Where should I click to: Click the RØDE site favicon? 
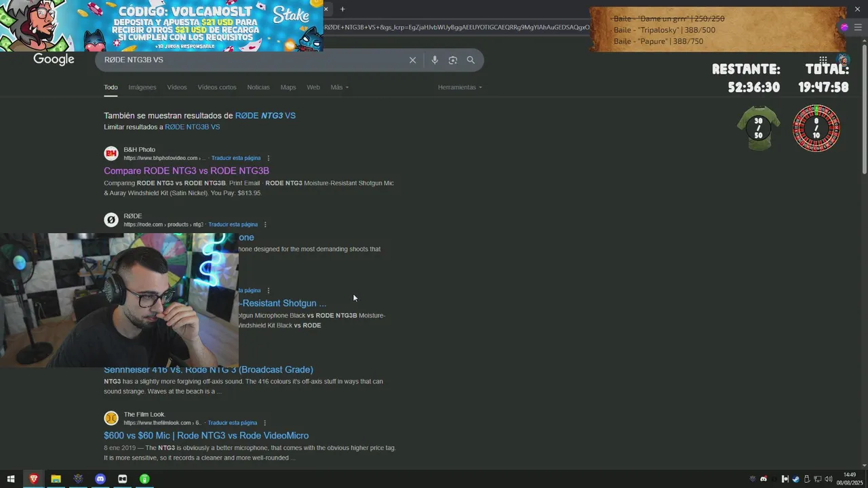coord(111,220)
